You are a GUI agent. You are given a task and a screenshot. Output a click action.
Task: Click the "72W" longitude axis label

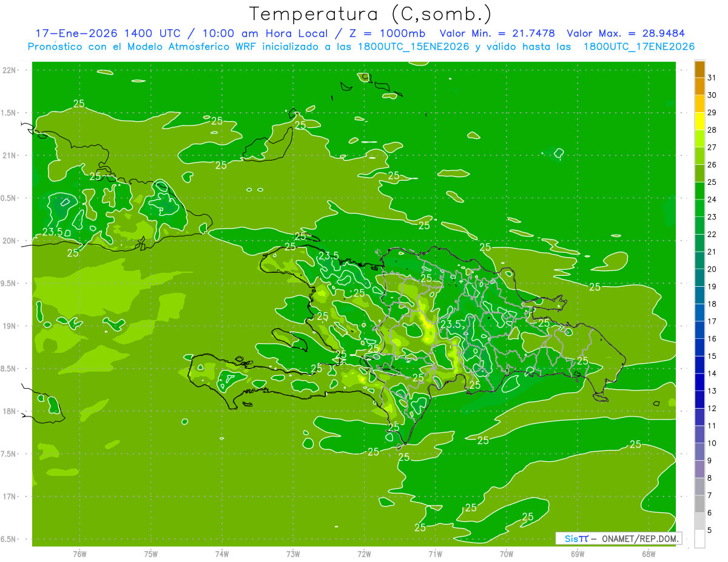coord(364,554)
